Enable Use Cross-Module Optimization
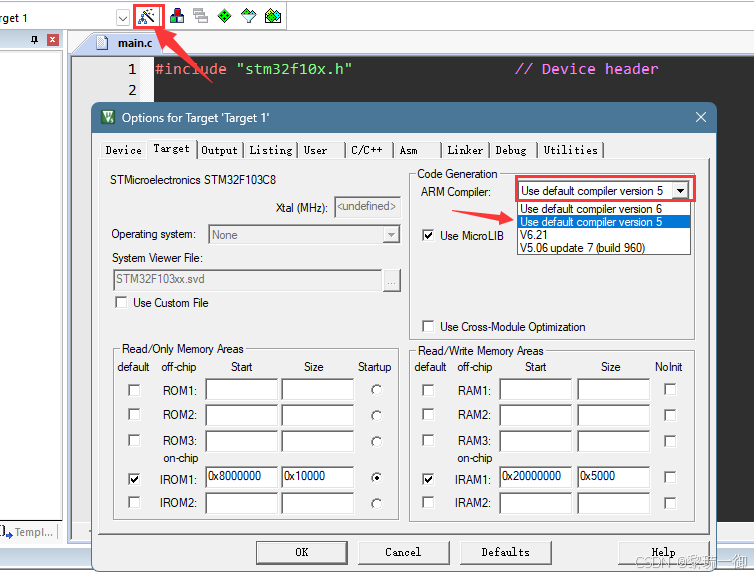This screenshot has width=754, height=576. 428,326
